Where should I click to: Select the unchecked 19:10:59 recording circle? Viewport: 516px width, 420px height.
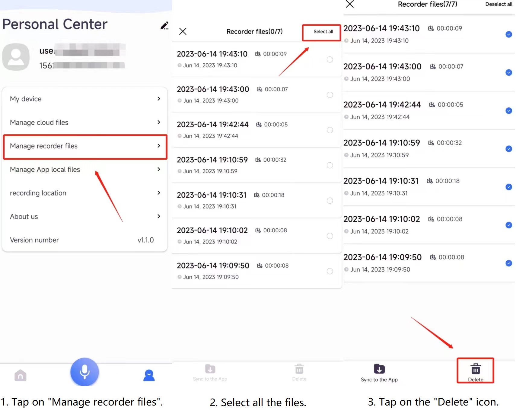tap(330, 165)
